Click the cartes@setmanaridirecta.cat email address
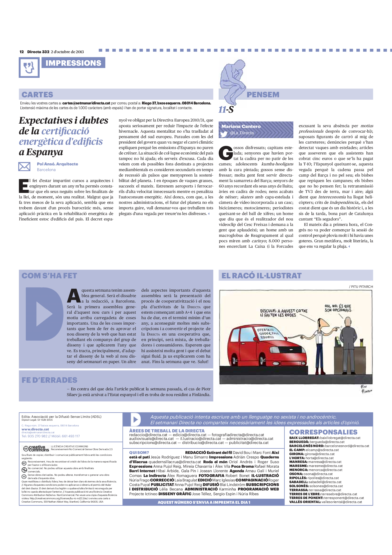This screenshot has height=555, width=392. 86,103
